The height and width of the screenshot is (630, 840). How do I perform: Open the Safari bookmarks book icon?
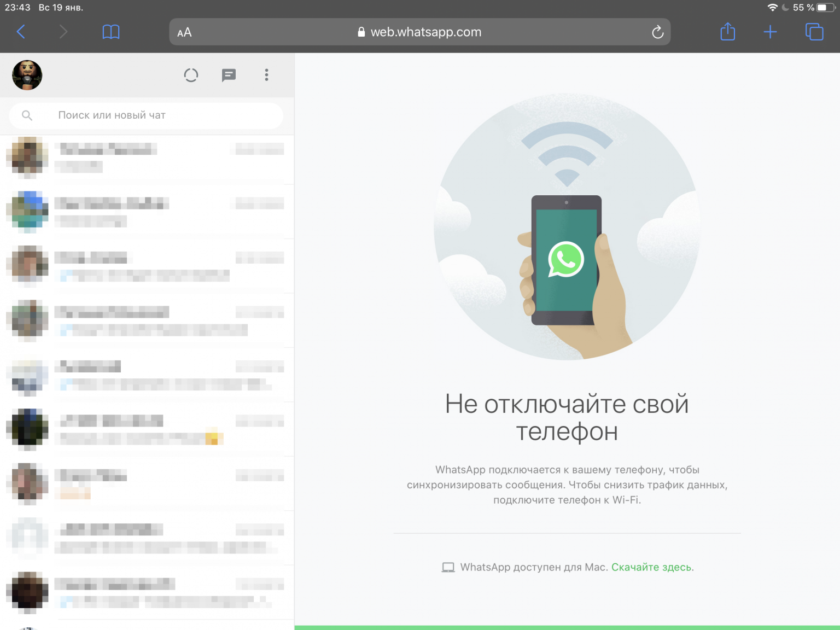(x=111, y=32)
